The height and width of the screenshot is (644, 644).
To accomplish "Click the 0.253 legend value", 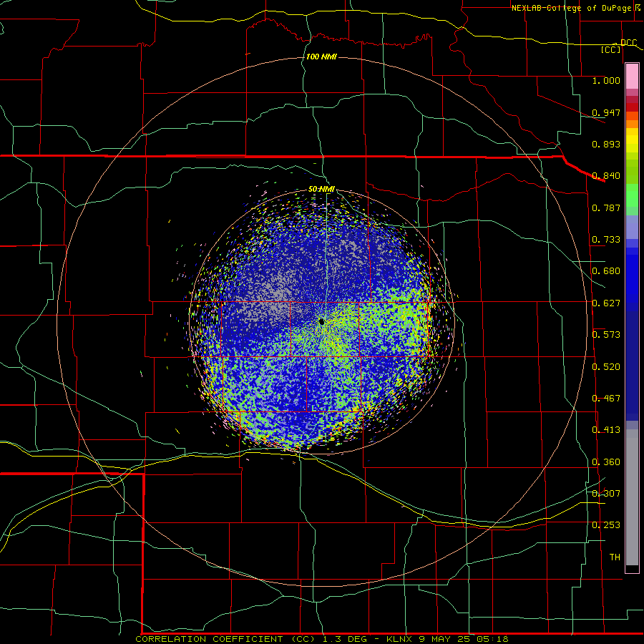I will pos(606,525).
